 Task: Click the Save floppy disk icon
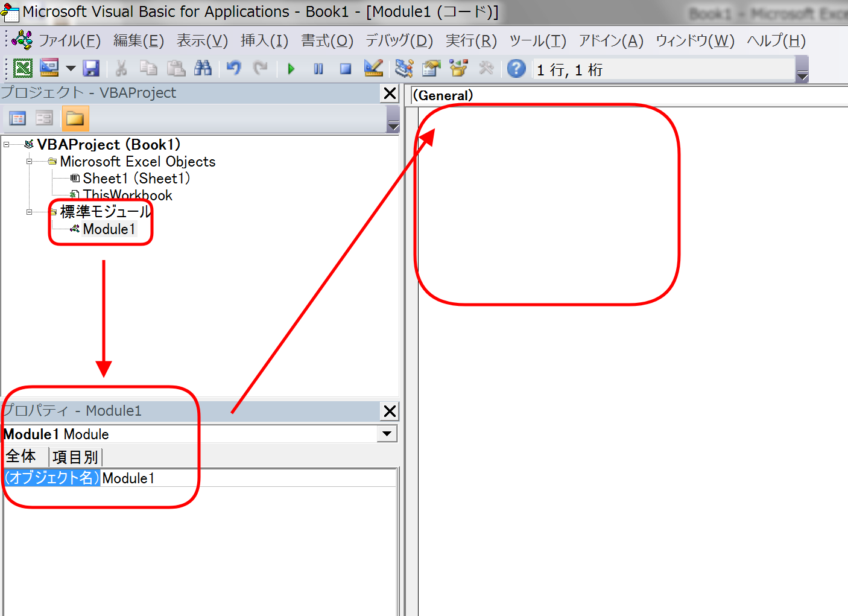click(91, 69)
